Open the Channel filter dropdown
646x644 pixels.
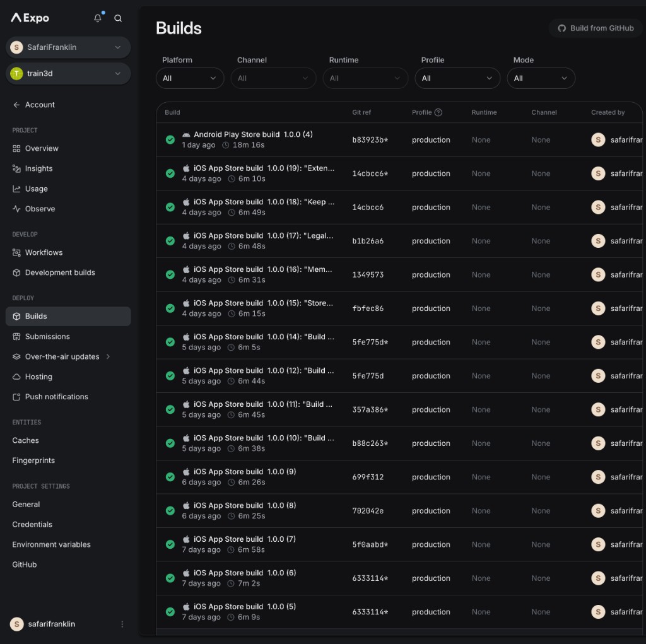[x=273, y=78]
